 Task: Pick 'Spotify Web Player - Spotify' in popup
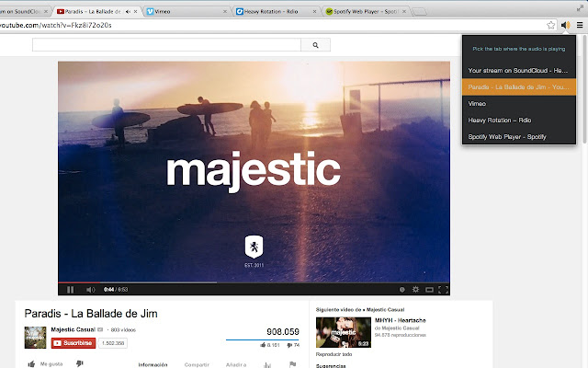point(519,137)
